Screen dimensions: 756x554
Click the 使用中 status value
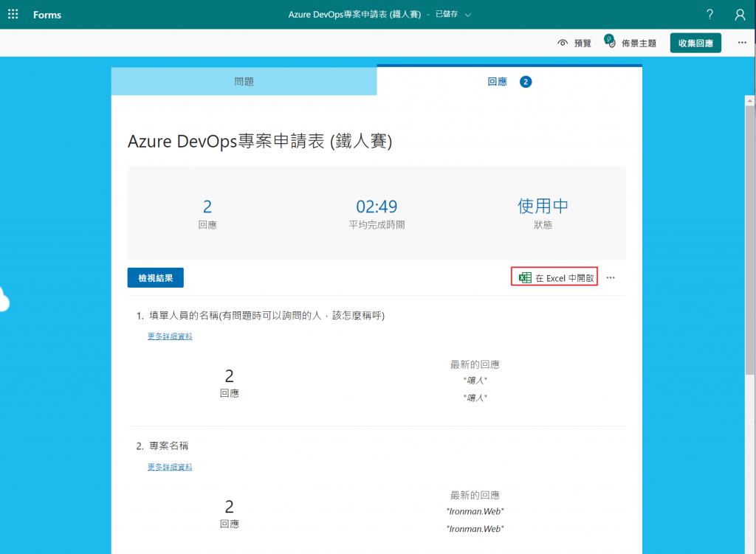[x=543, y=207]
